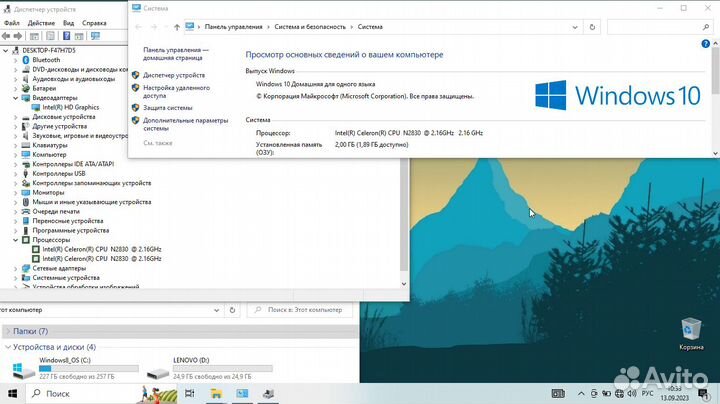This screenshot has width=720, height=404.
Task: Open the taskbar clock showing 13.09.2023
Action: (675, 393)
